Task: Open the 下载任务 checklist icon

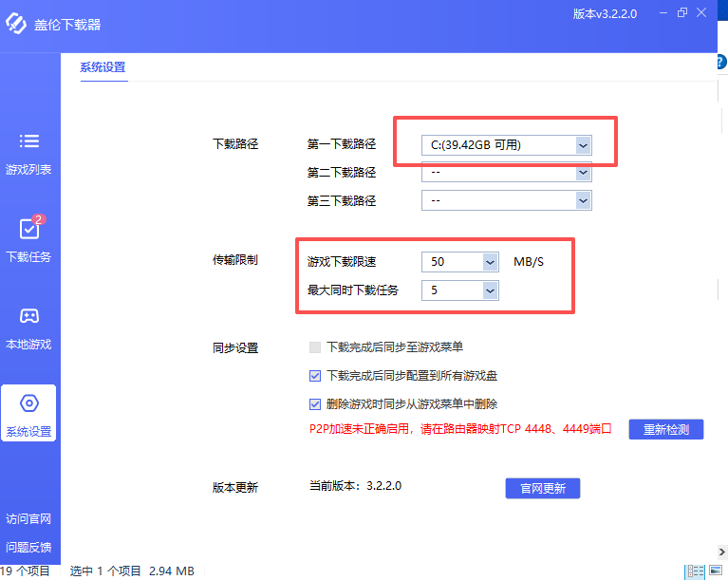Action: pyautogui.click(x=28, y=229)
